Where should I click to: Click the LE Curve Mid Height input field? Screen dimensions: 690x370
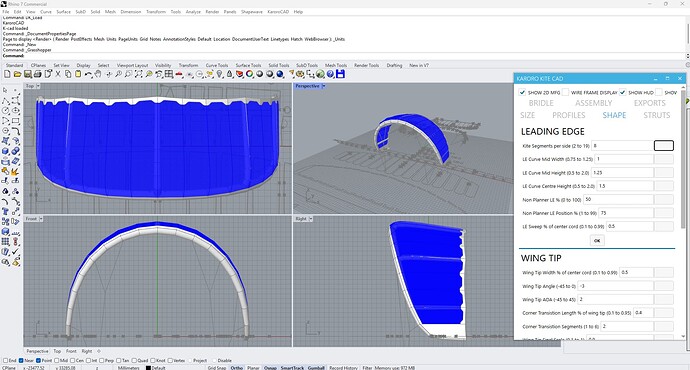pyautogui.click(x=622, y=172)
